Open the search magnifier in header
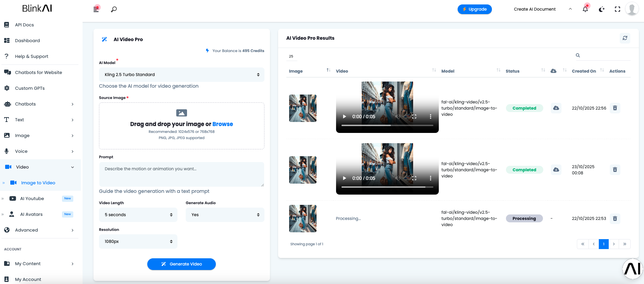This screenshot has width=644, height=284. 114,9
